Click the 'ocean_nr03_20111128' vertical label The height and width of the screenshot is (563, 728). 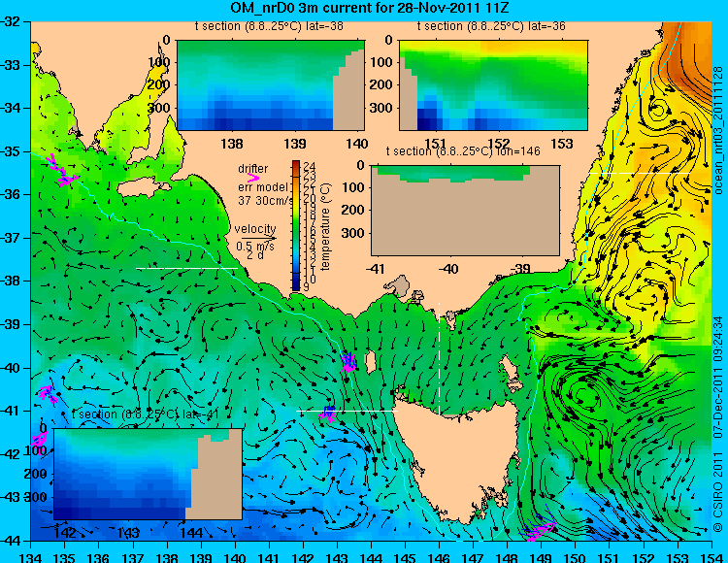pyautogui.click(x=717, y=130)
